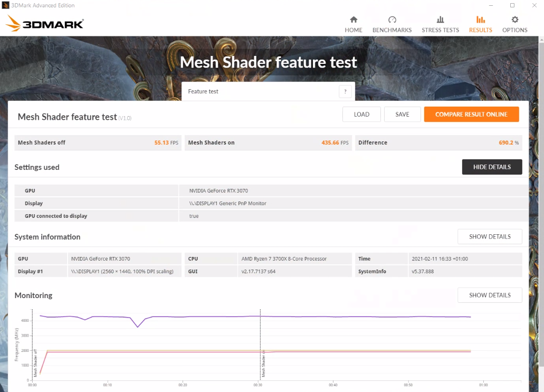Click COMPARE RESULT ONLINE button

(x=472, y=114)
